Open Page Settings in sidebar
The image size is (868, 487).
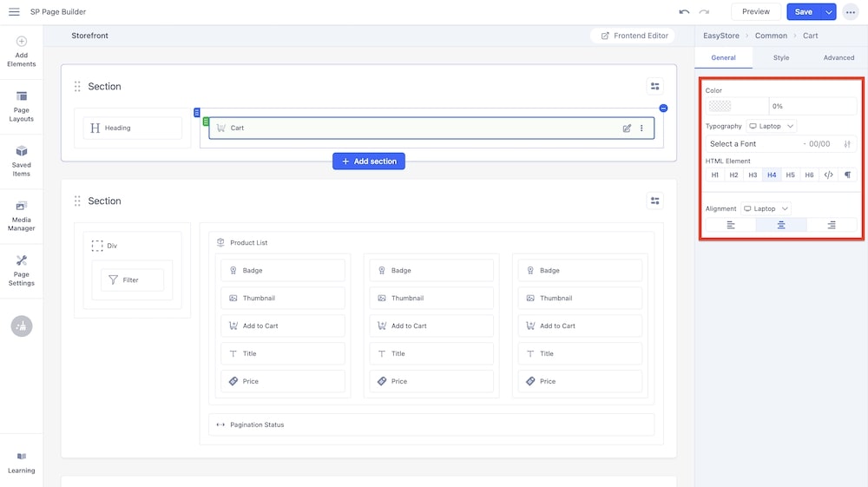(22, 270)
